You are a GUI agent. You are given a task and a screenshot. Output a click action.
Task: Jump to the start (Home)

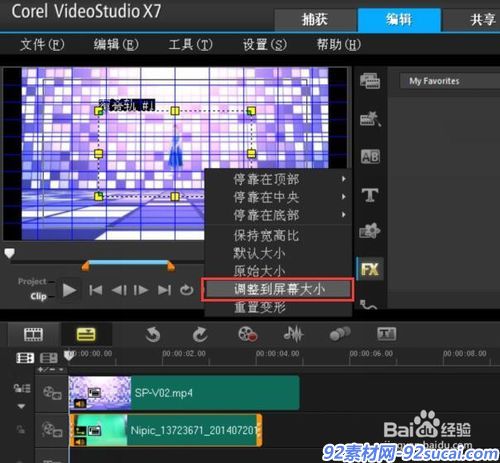click(x=96, y=290)
